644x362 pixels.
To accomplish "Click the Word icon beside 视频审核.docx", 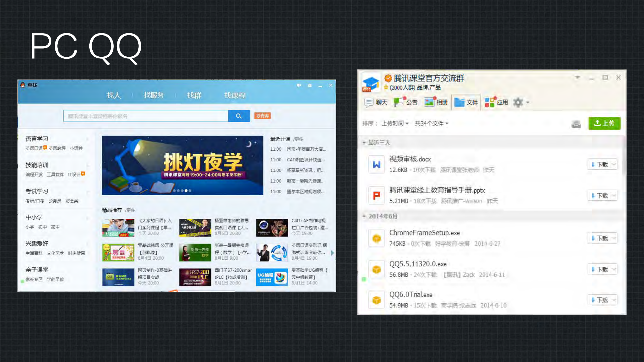I will (376, 164).
